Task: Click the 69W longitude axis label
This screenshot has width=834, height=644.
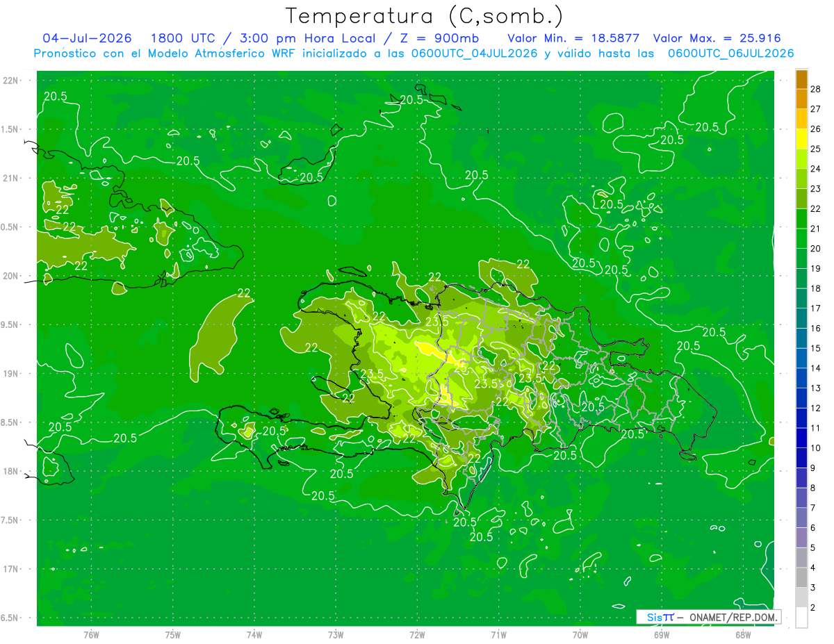Action: click(x=661, y=634)
